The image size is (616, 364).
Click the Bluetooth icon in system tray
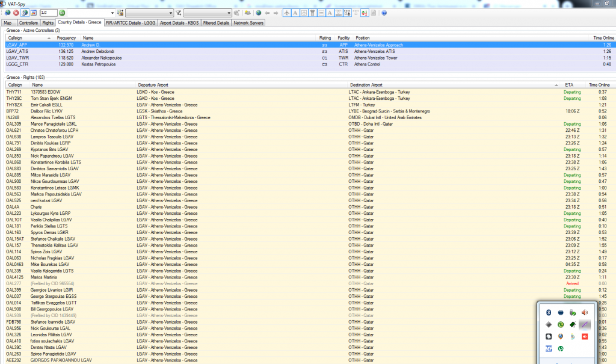tap(549, 312)
